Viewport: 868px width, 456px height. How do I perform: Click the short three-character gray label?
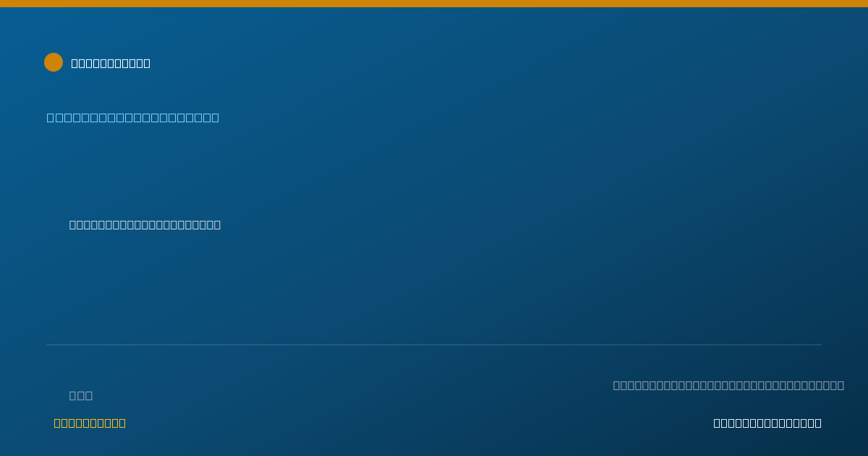(x=81, y=395)
